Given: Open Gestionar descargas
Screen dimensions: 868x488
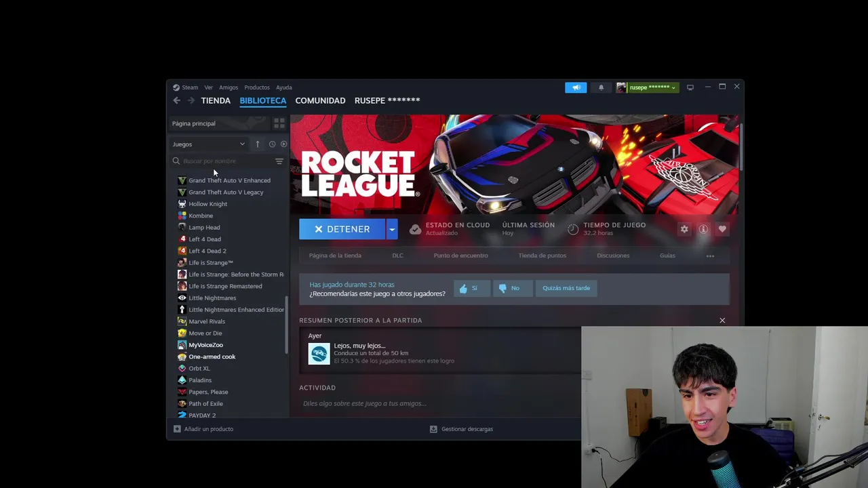Looking at the screenshot, I should click(462, 429).
